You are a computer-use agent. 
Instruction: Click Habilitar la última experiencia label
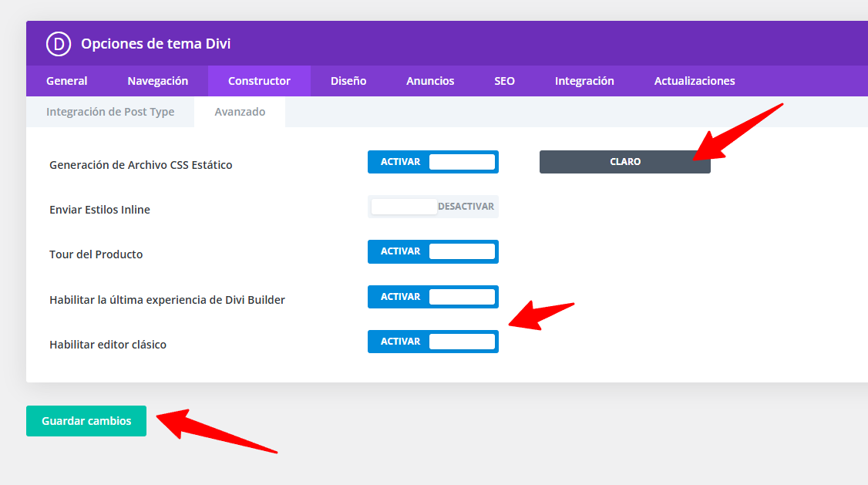[167, 300]
